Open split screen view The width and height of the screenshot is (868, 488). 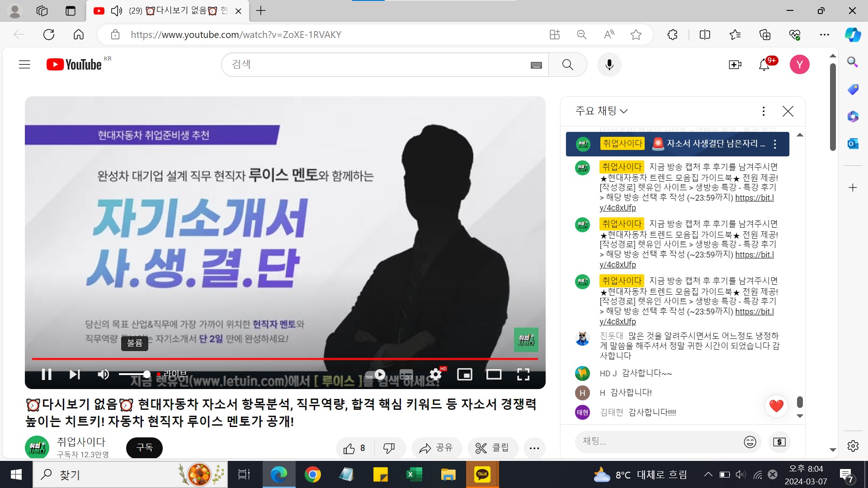(705, 34)
